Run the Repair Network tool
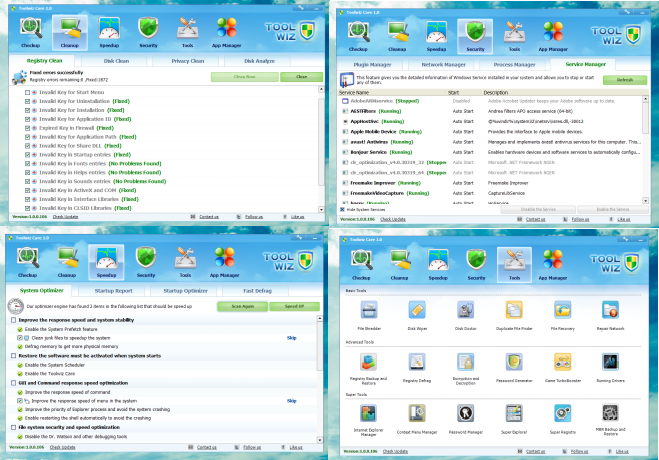The height and width of the screenshot is (460, 659). 610,311
